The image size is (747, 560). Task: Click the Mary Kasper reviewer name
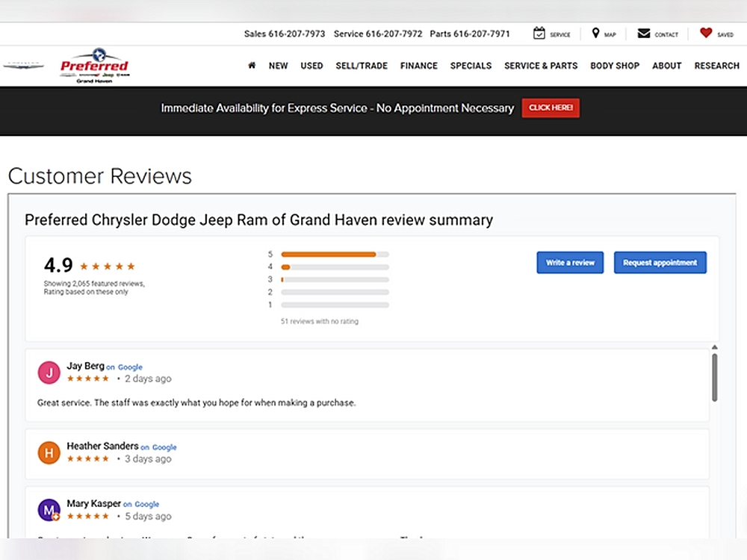coord(93,503)
